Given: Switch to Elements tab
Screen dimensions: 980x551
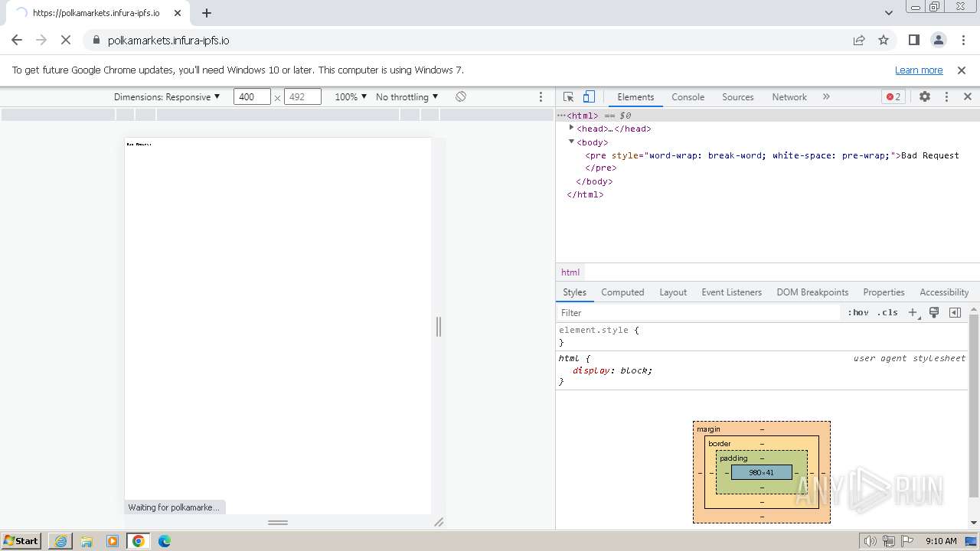Looking at the screenshot, I should pyautogui.click(x=635, y=96).
